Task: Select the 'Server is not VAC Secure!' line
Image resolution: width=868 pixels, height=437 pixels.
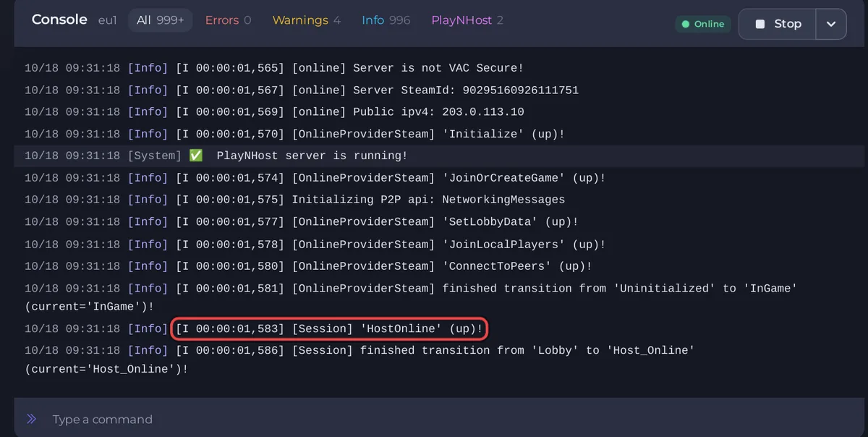Action: tap(274, 68)
